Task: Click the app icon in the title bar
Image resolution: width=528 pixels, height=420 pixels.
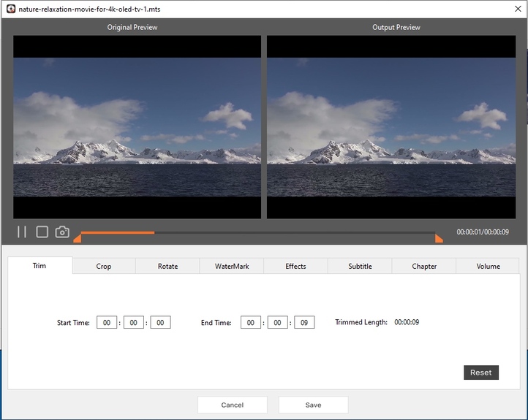Action: 11,9
